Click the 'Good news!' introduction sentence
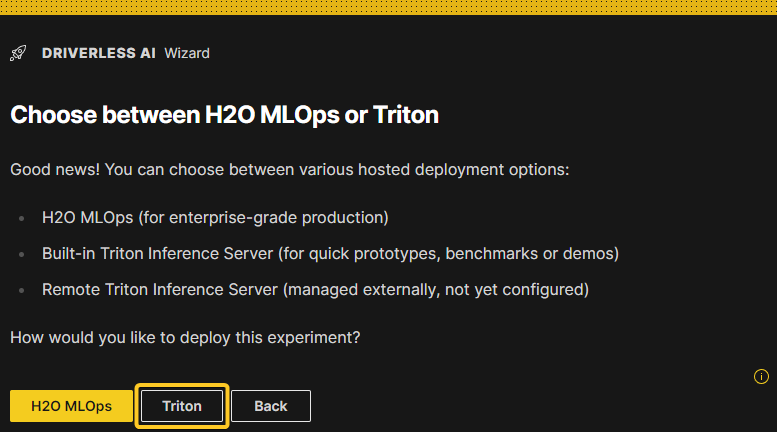Image resolution: width=777 pixels, height=432 pixels. click(x=290, y=169)
